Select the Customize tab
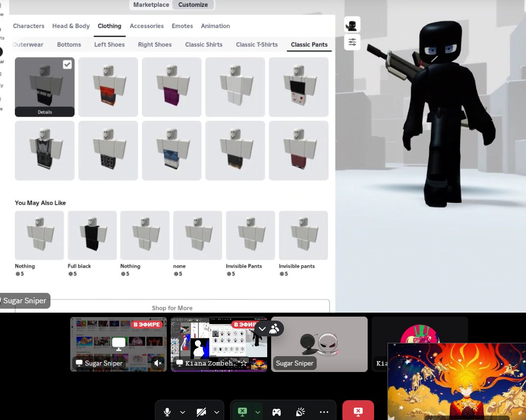Viewport: 526px width, 420px height. point(193,4)
